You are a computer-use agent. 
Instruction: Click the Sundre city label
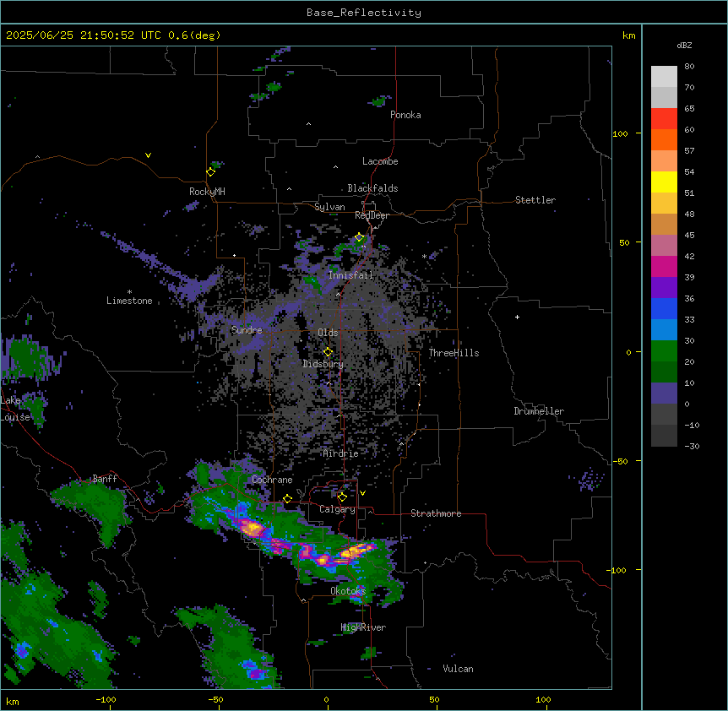pos(247,330)
